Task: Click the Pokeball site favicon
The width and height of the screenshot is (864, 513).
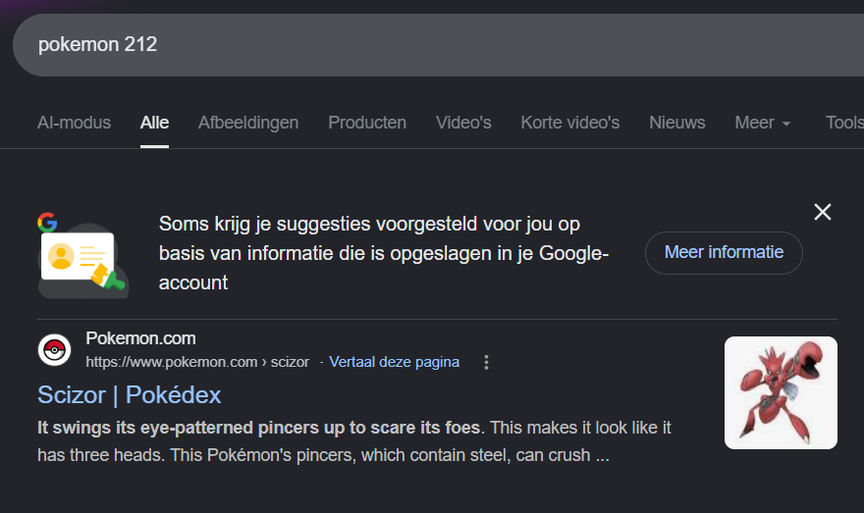Action: [54, 350]
